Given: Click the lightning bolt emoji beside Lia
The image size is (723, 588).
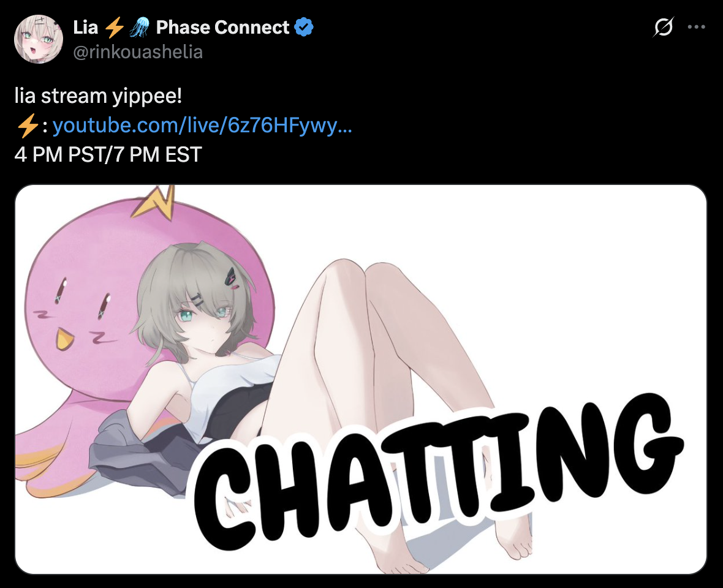Looking at the screenshot, I should [114, 27].
